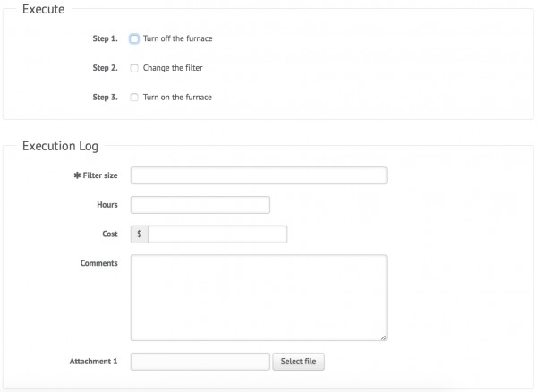537x392 pixels.
Task: Click the Step 3. label
Action: (x=105, y=97)
